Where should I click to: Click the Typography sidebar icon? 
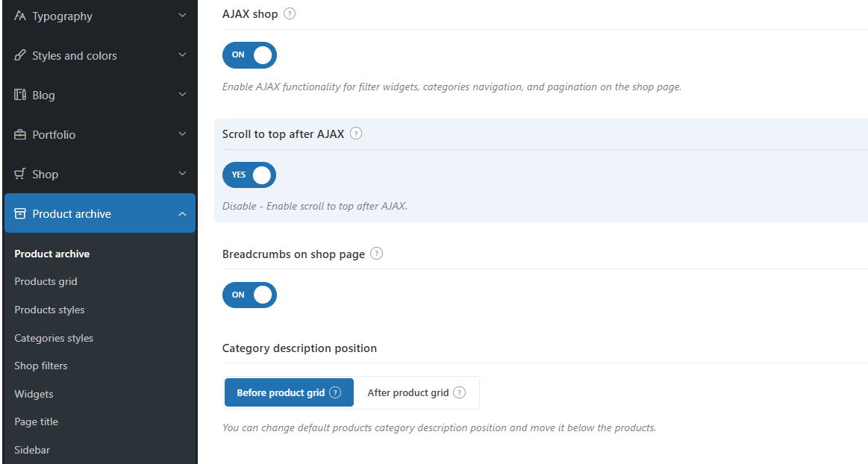tap(20, 16)
